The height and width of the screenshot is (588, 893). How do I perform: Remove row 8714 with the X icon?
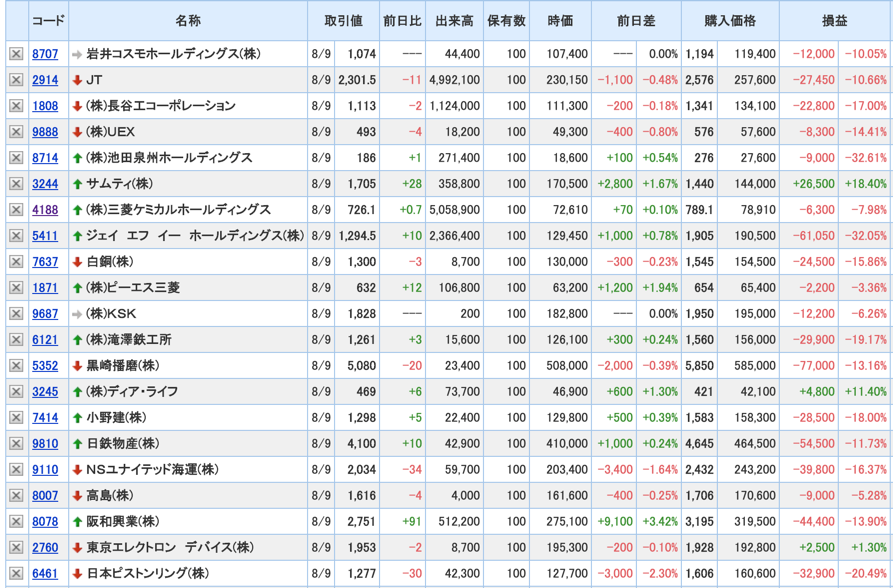click(x=16, y=157)
